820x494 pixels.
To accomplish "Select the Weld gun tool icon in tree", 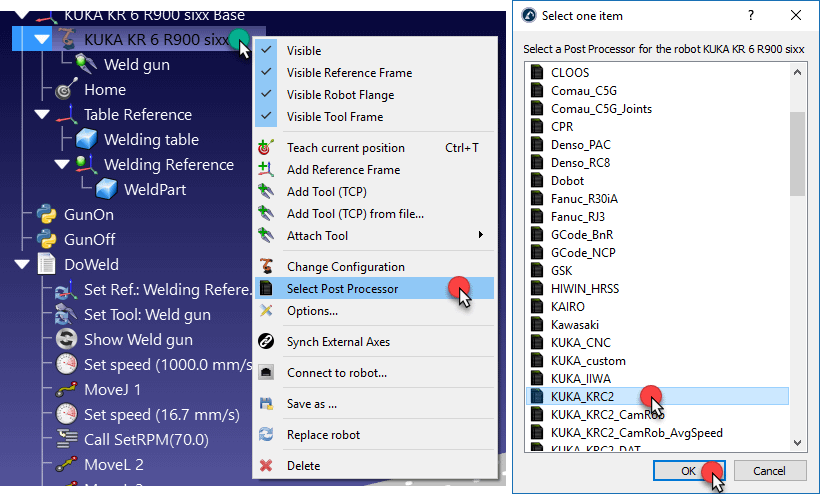I will pyautogui.click(x=86, y=64).
